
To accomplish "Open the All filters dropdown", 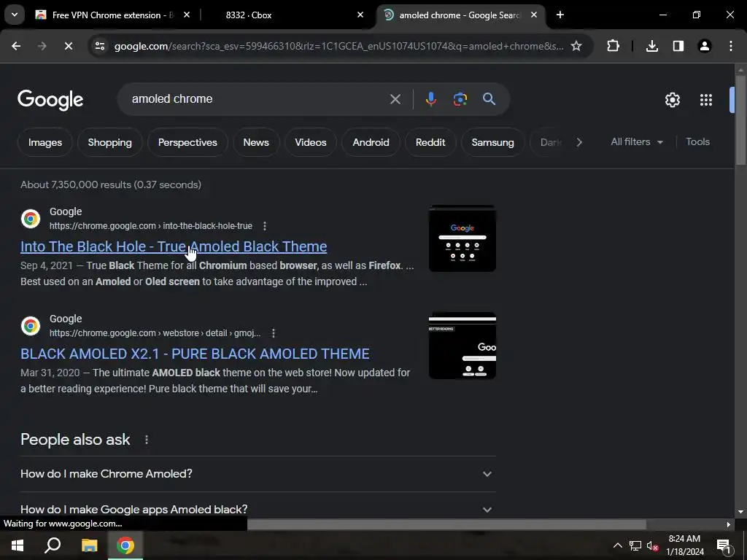I will (636, 142).
